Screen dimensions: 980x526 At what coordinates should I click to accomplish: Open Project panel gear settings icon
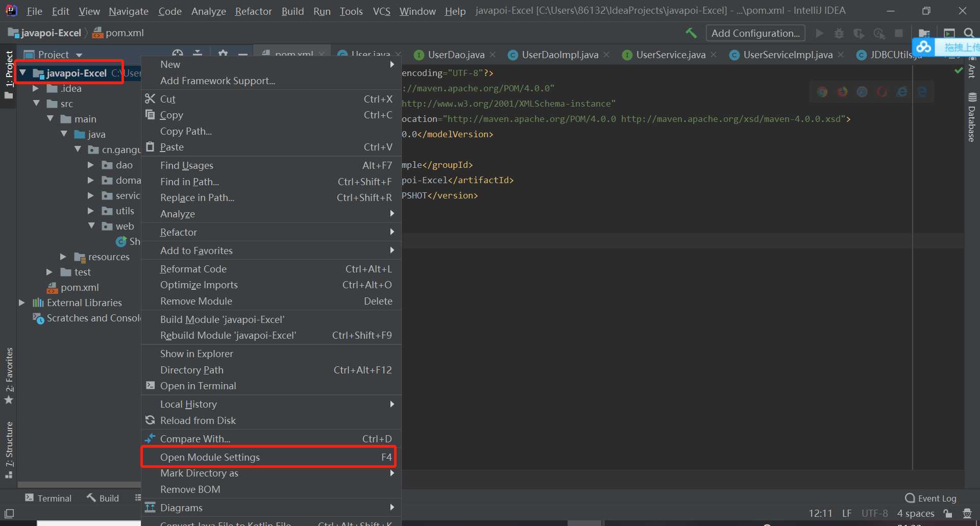pyautogui.click(x=223, y=54)
